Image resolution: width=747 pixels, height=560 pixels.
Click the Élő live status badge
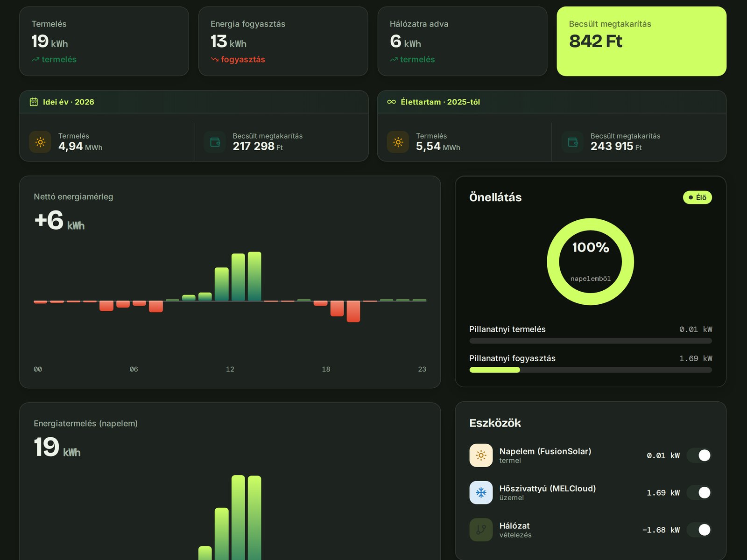[x=697, y=197]
